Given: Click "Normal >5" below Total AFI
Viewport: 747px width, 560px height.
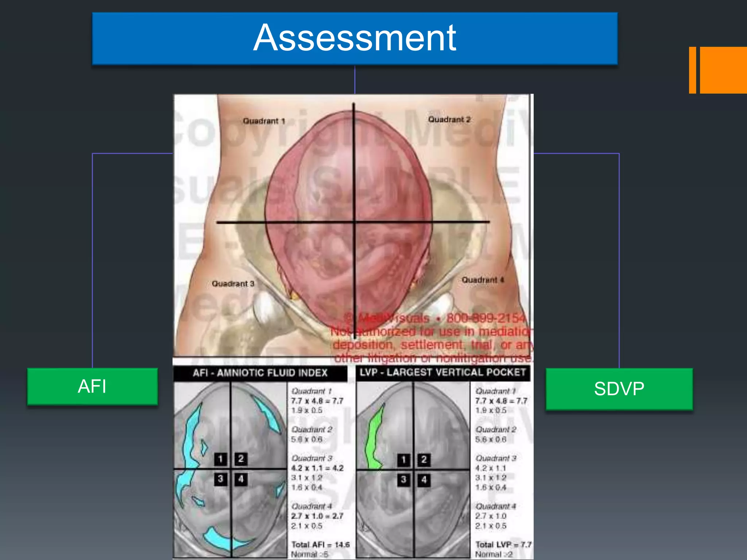Looking at the screenshot, I should tap(309, 554).
